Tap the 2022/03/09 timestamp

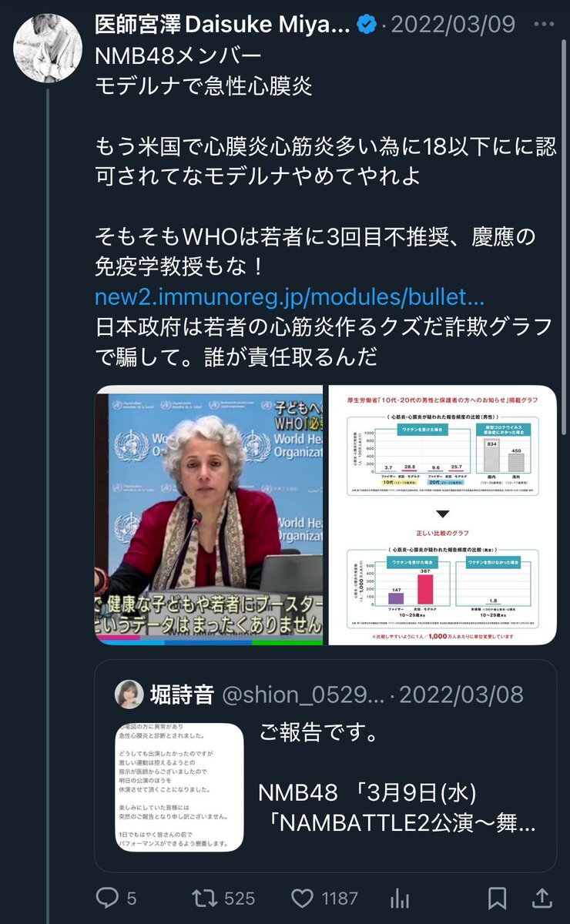point(453,25)
